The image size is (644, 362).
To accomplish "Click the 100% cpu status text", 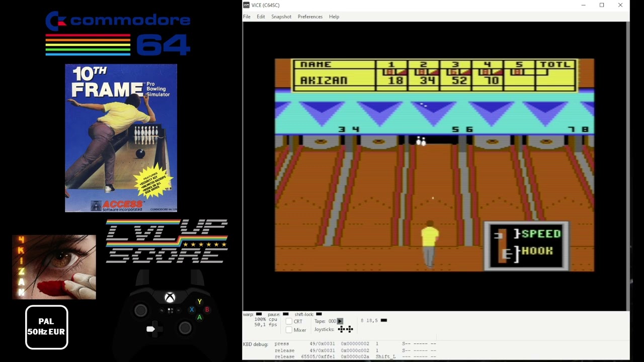I will (266, 319).
